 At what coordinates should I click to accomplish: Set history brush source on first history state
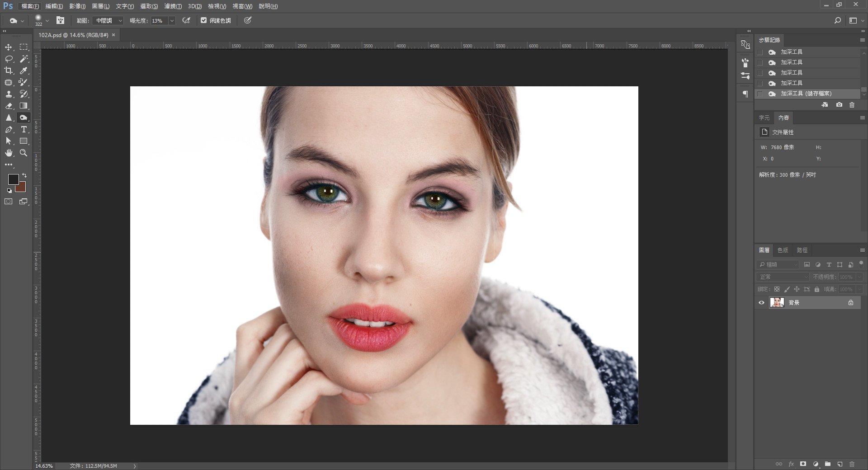tap(760, 52)
